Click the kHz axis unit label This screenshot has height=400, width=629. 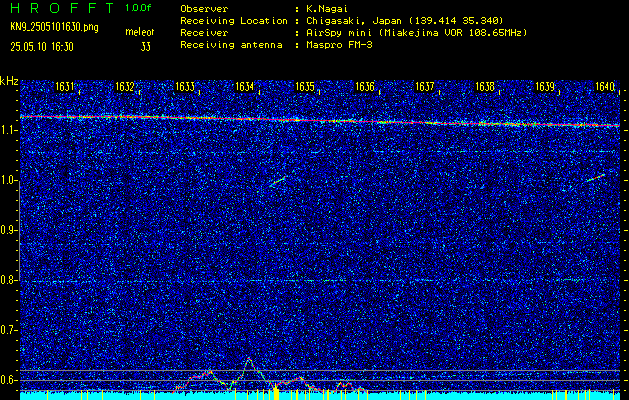pos(9,81)
